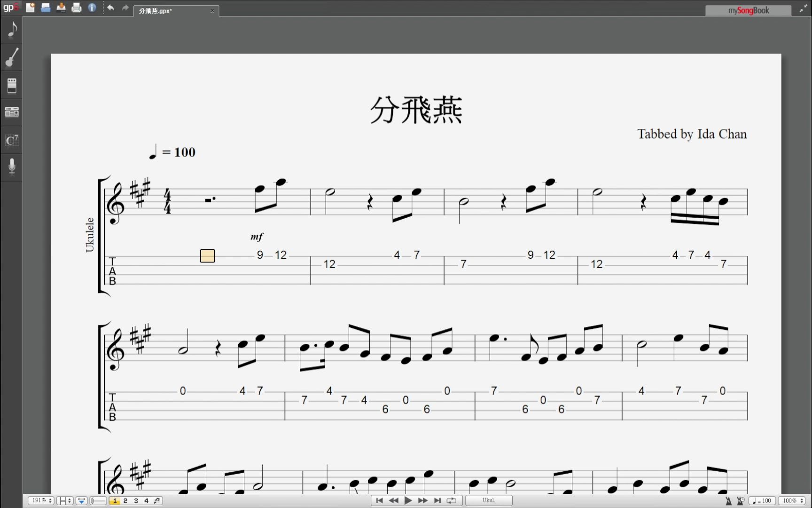Click the score title 分飛燕

click(416, 110)
